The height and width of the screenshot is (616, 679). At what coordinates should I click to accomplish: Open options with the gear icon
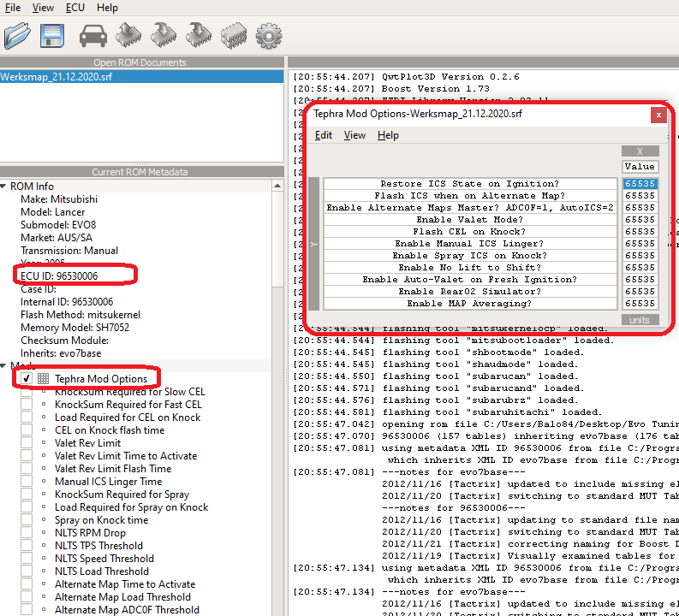[x=269, y=36]
